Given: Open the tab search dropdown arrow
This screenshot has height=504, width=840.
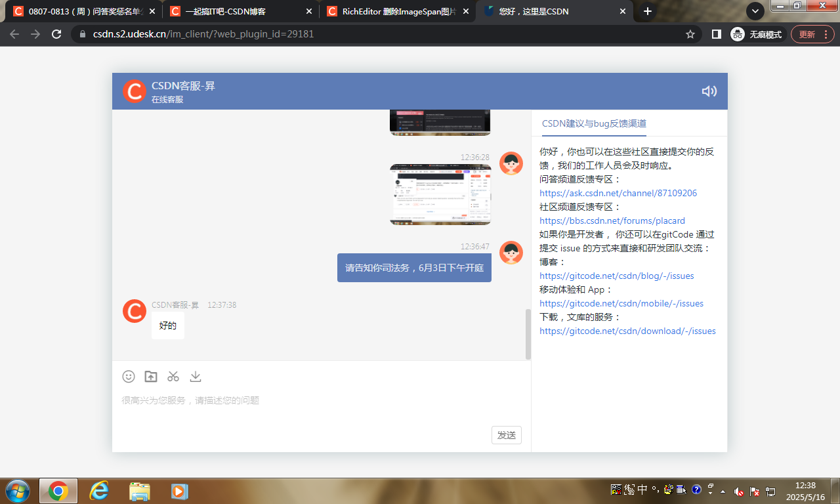Looking at the screenshot, I should point(755,11).
